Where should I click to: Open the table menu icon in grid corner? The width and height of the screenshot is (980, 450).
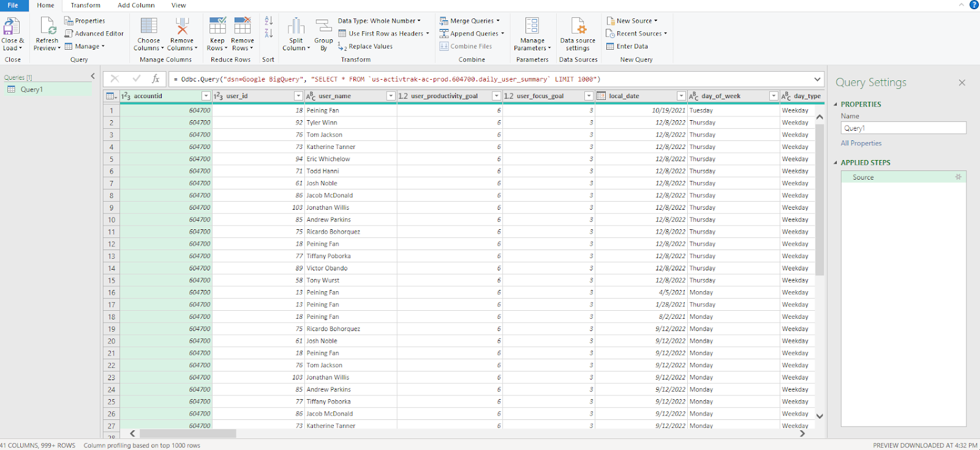pos(111,96)
